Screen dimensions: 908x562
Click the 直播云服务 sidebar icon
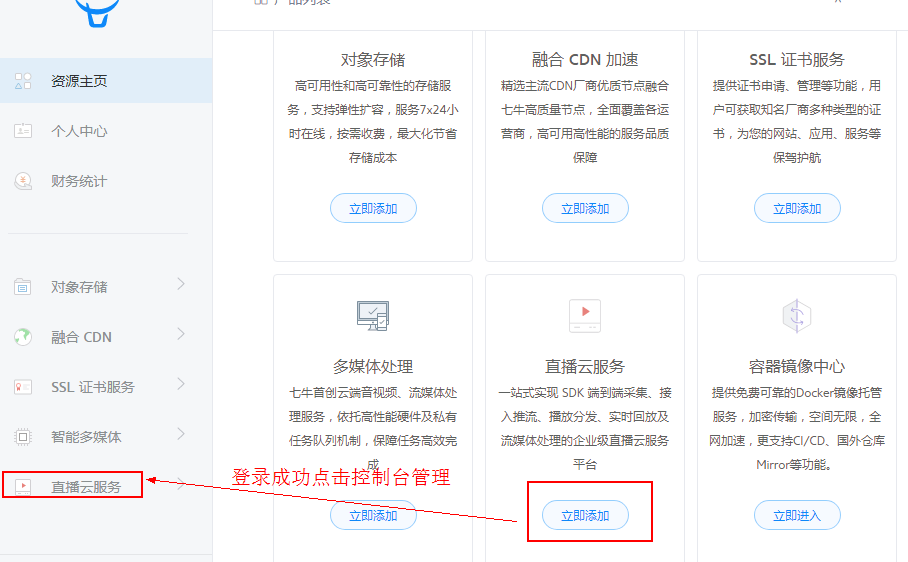click(x=23, y=487)
